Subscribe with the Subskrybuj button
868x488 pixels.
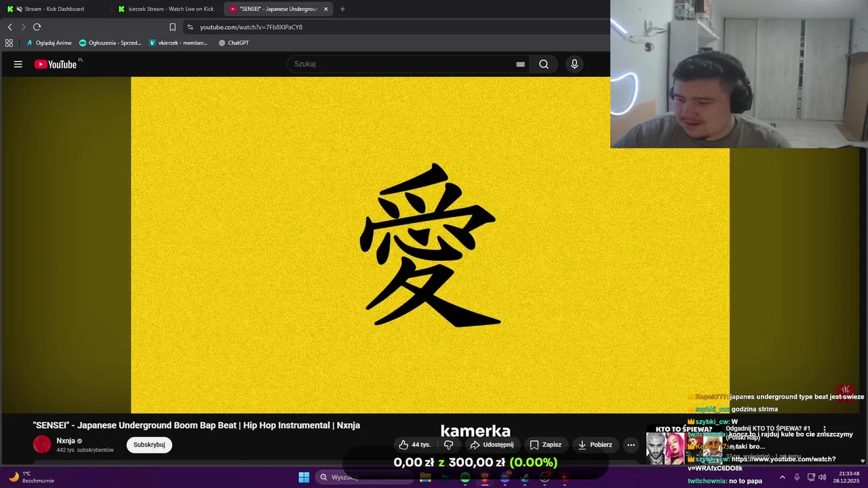click(149, 445)
